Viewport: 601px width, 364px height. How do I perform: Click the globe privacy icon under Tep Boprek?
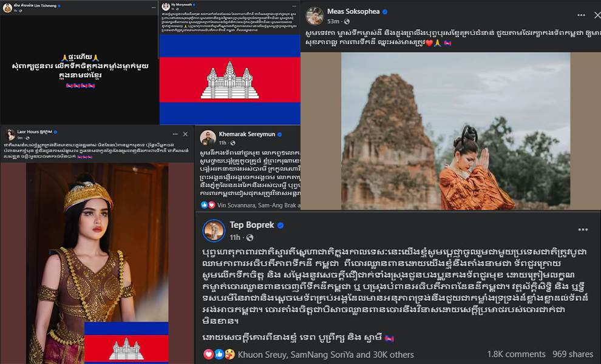pyautogui.click(x=250, y=238)
